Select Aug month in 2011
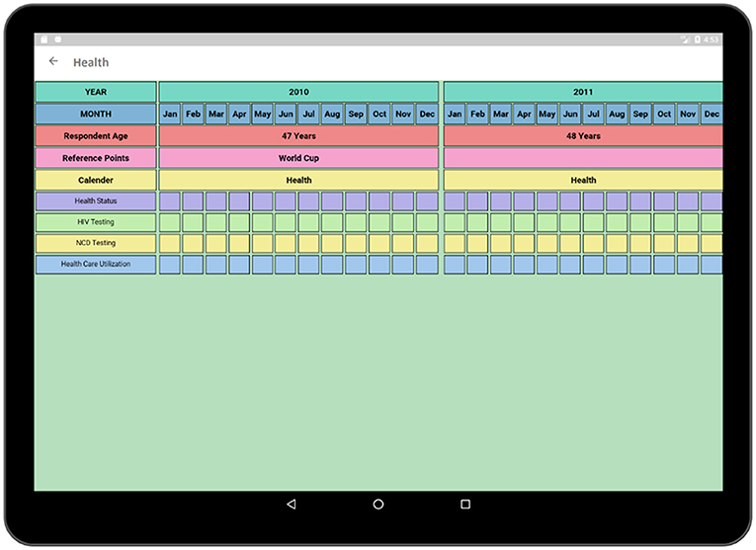Viewport: 756px width, 550px height. [x=617, y=115]
